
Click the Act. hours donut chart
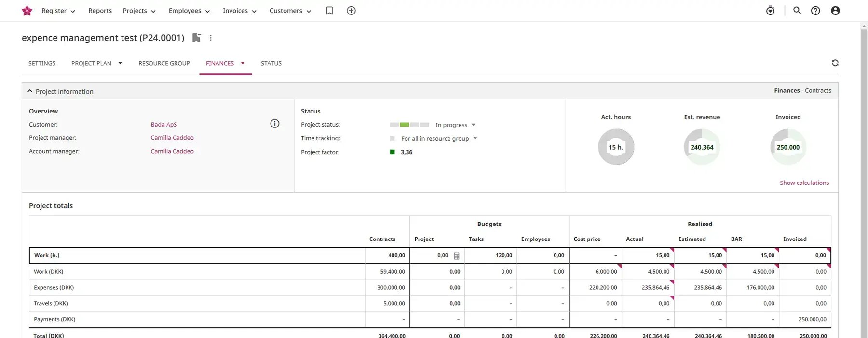click(x=616, y=147)
